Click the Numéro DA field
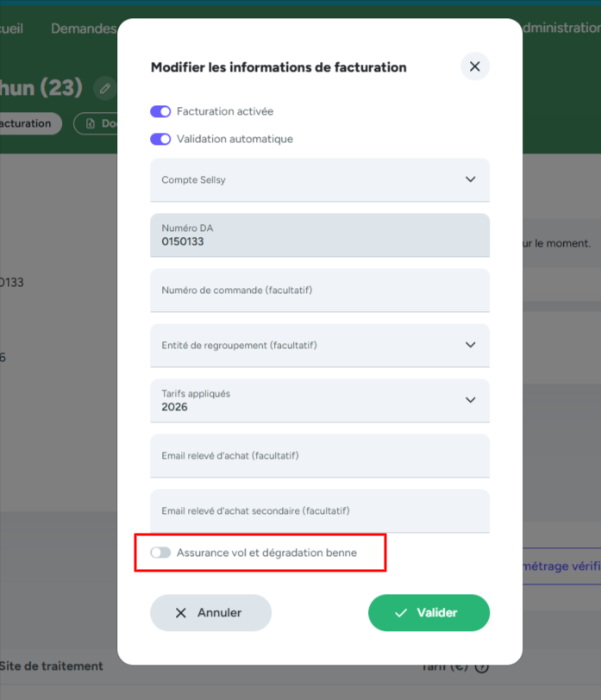 coord(319,235)
